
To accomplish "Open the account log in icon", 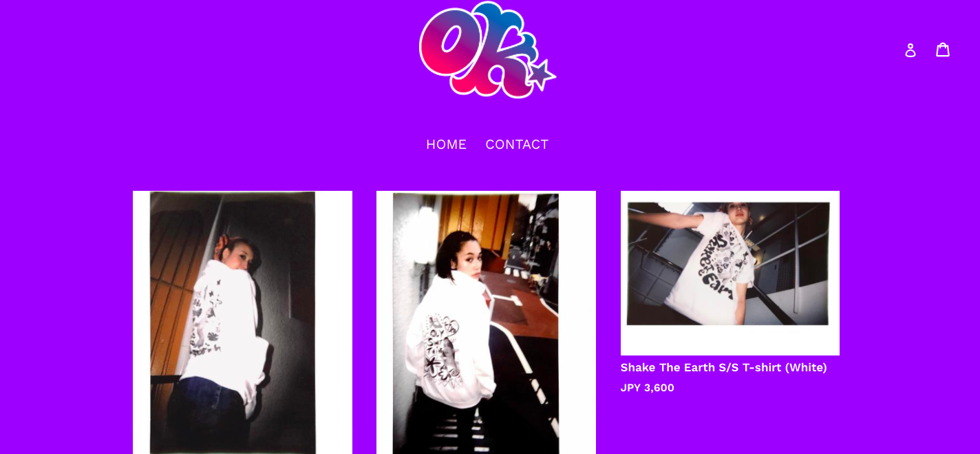I will pos(910,50).
